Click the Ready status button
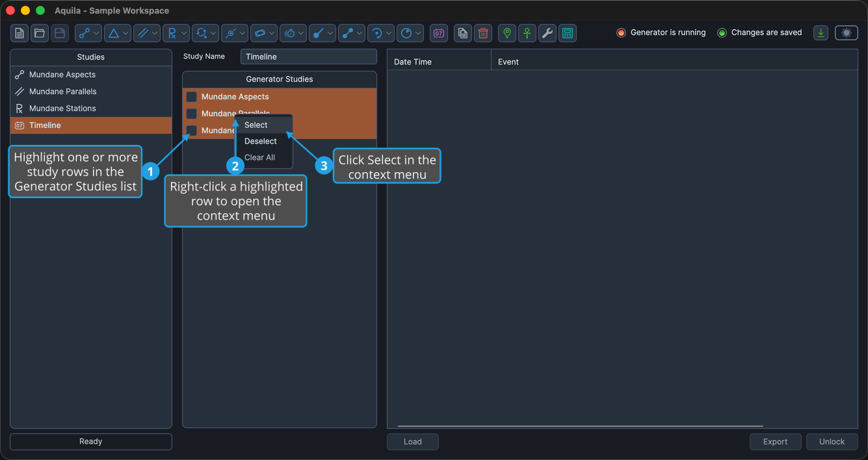 (x=91, y=442)
